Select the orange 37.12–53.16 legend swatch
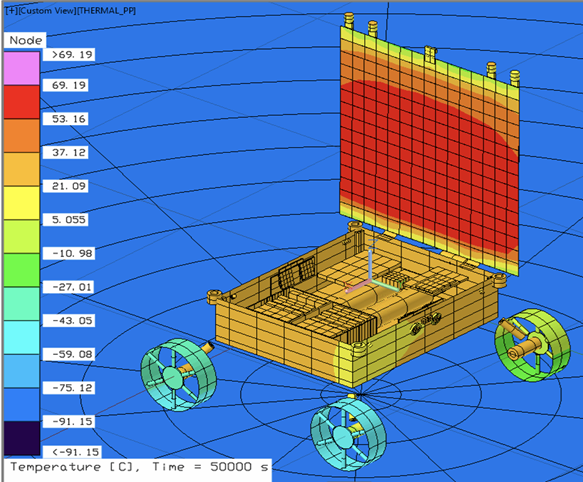Image resolution: width=583 pixels, height=482 pixels. [x=22, y=136]
